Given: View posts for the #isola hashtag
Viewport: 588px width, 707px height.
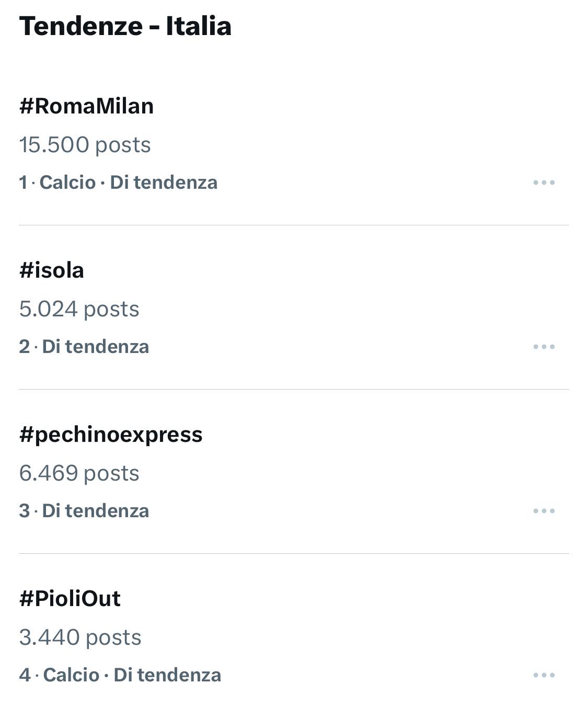Looking at the screenshot, I should [x=51, y=270].
